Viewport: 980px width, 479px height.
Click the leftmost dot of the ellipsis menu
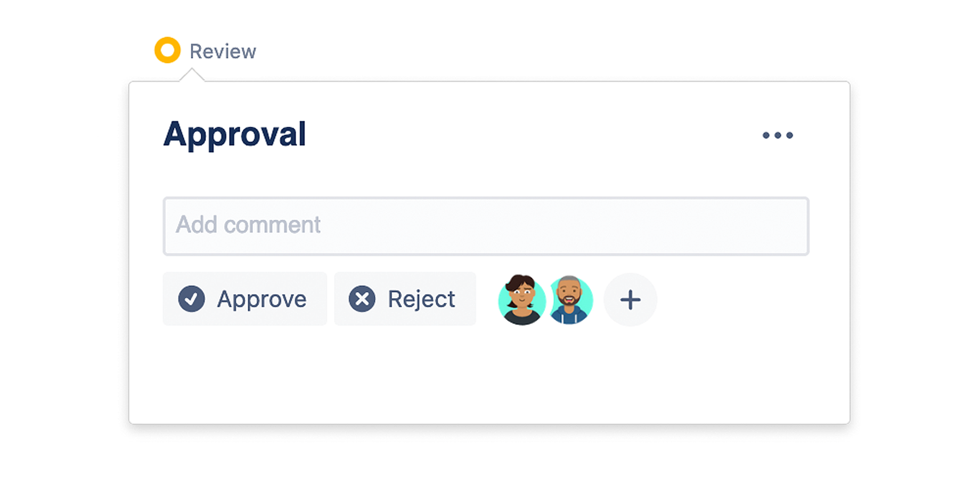tap(766, 135)
